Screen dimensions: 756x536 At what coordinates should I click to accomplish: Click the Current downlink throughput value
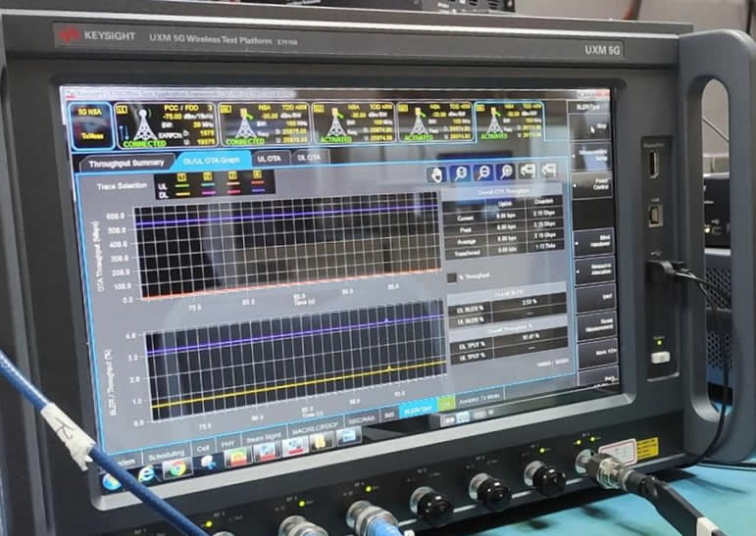[x=544, y=213]
